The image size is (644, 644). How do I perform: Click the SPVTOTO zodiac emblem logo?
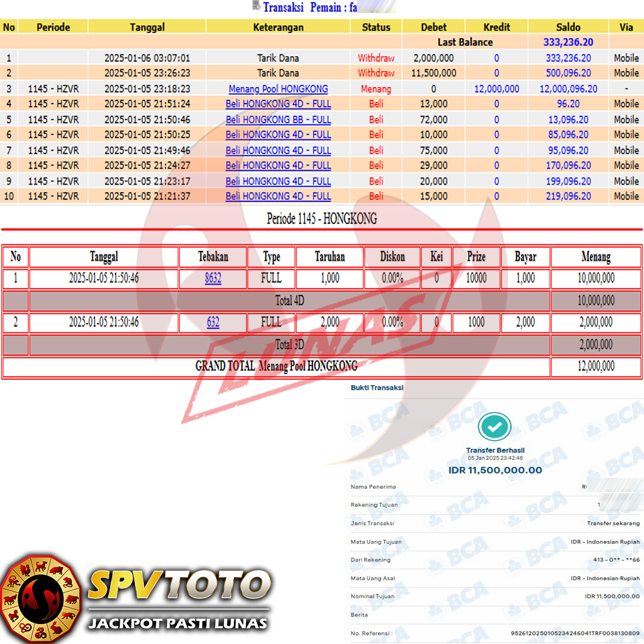[x=40, y=598]
